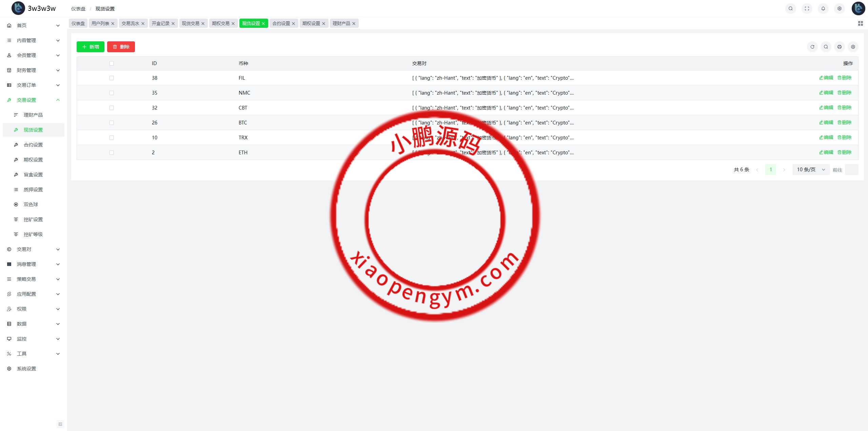Click 编辑 on the ETH row
This screenshot has height=431, width=868.
[x=826, y=152]
